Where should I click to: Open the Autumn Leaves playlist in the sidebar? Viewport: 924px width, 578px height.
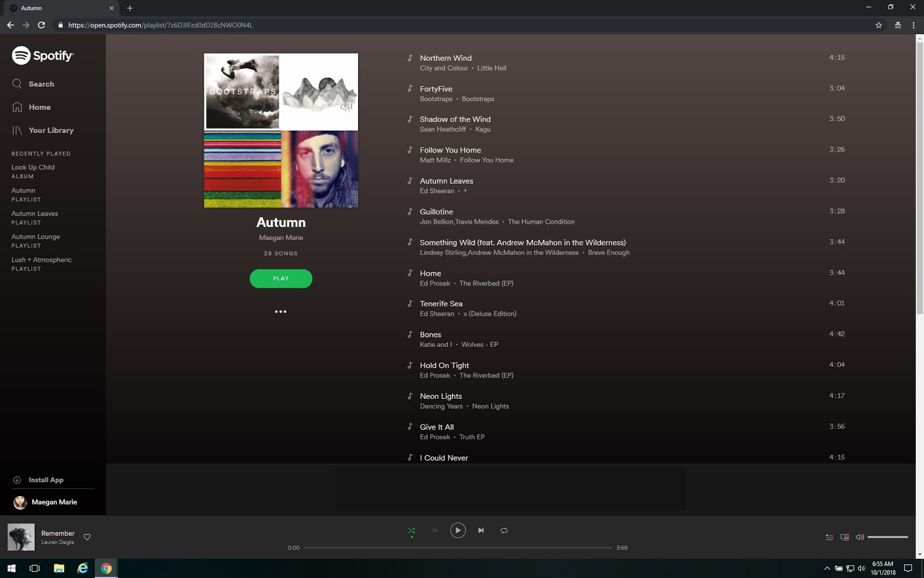[x=35, y=217]
